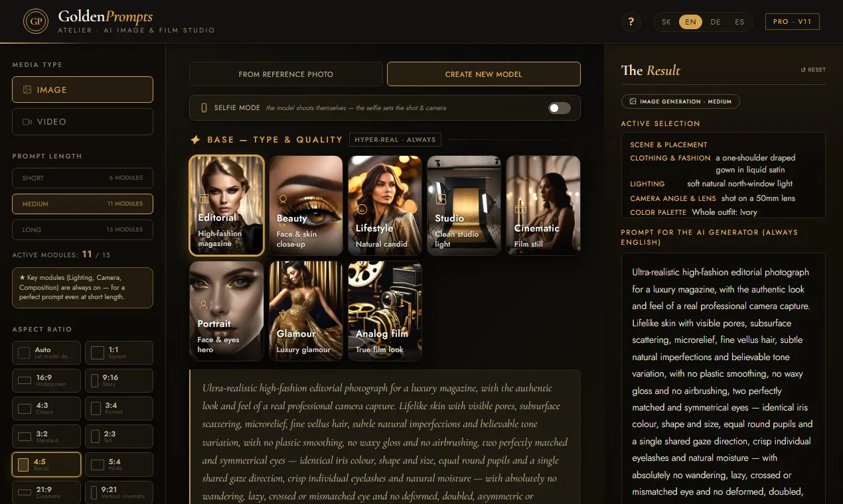
Task: Select EN language option
Action: [690, 22]
